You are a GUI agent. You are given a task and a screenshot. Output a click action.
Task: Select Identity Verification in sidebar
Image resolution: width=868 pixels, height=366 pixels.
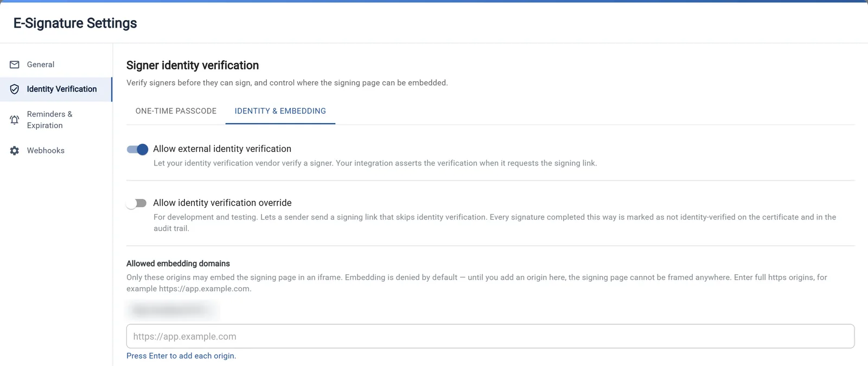click(x=56, y=89)
